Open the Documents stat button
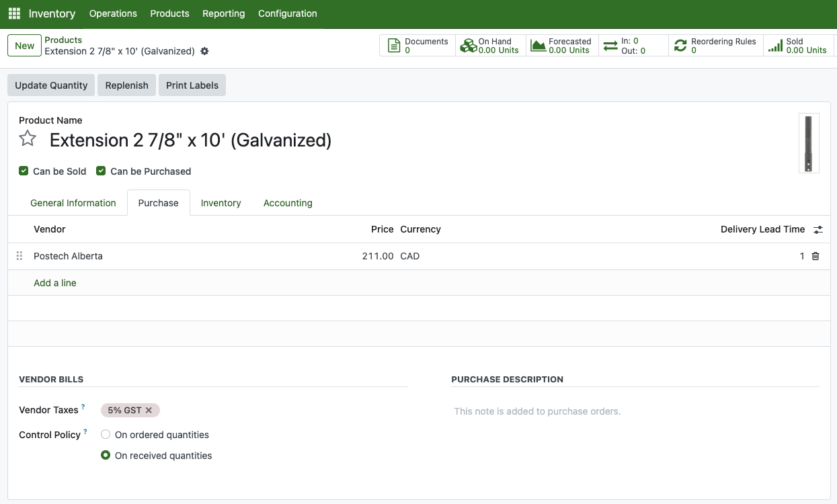The image size is (837, 504). [x=418, y=46]
